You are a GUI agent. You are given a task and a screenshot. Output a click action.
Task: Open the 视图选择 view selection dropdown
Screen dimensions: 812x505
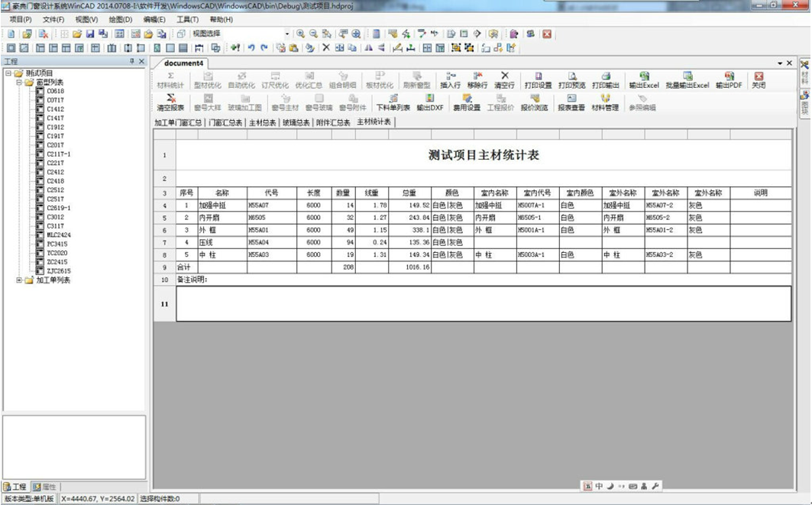point(287,34)
